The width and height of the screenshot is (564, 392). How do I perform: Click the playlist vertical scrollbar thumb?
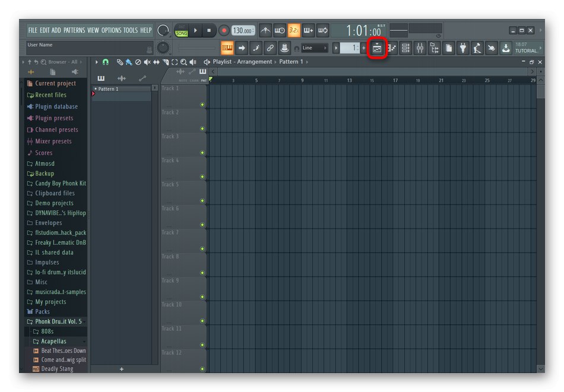coord(541,91)
